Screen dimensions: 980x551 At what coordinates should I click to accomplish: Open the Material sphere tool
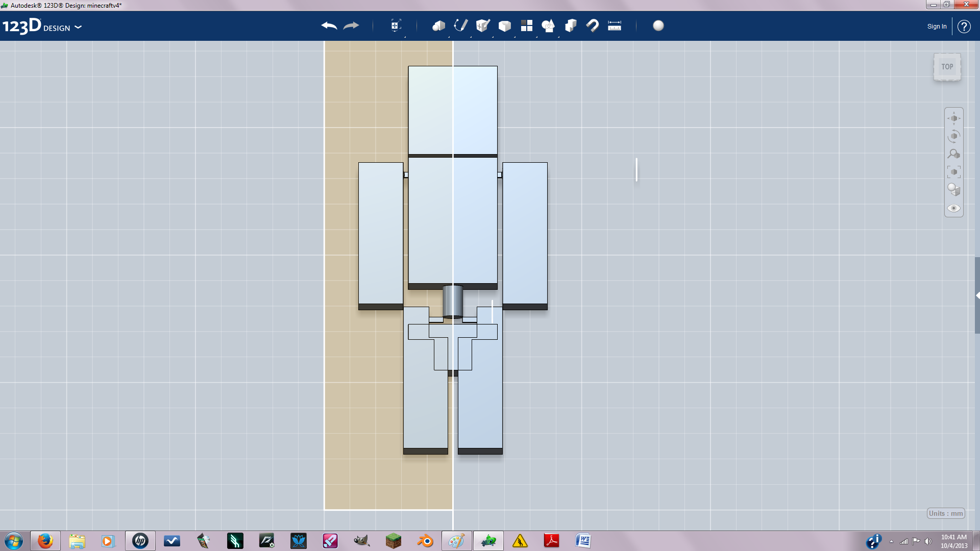[658, 26]
